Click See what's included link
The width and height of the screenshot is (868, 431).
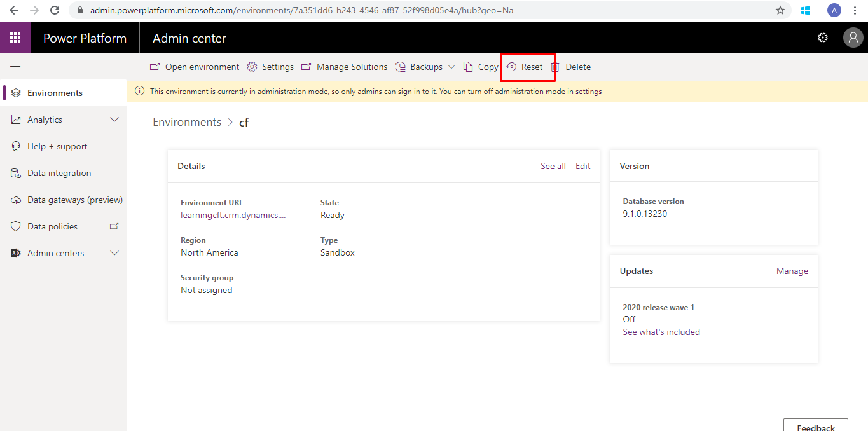coord(661,332)
